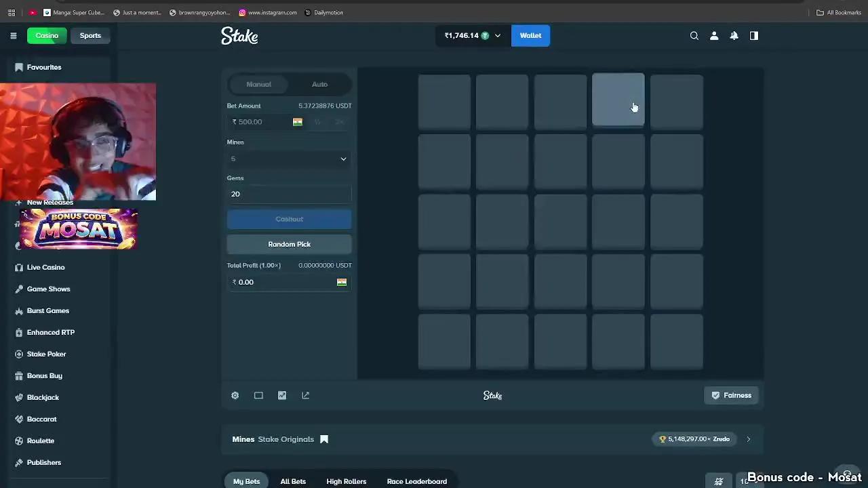
Task: Switch to the My Bets tab
Action: pos(246,481)
